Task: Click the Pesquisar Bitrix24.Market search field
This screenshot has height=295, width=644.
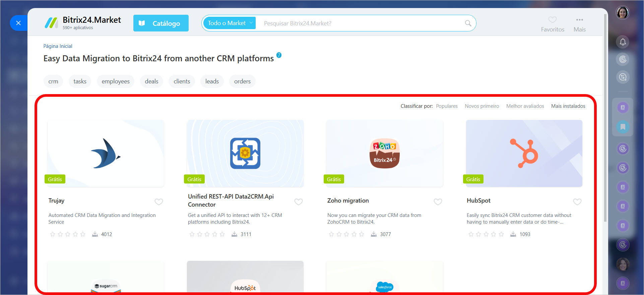Action: pyautogui.click(x=360, y=23)
